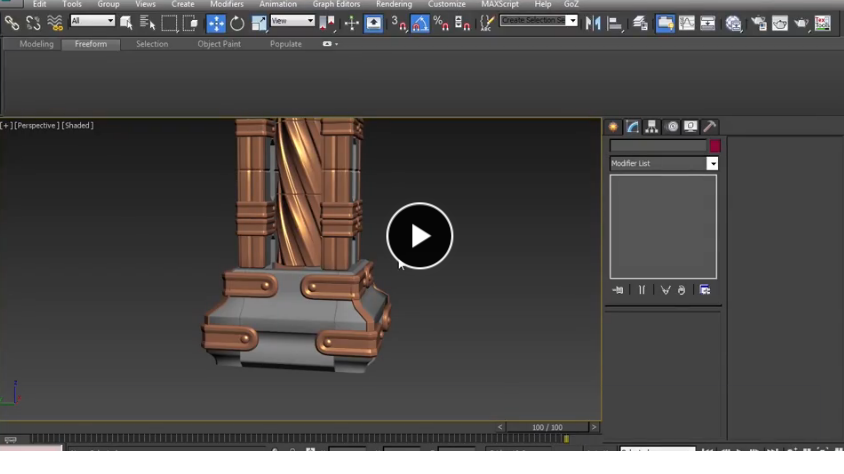Expand ribbon minimize options arrow

[x=336, y=44]
